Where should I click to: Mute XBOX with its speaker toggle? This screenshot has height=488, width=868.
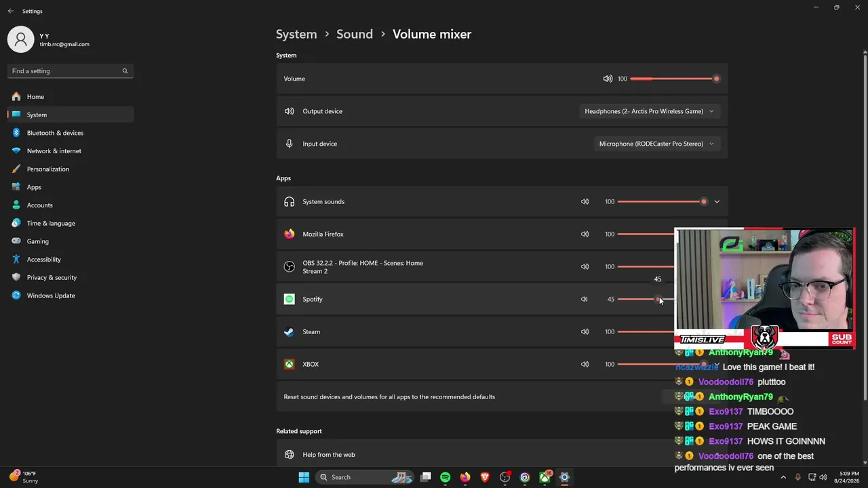[585, 364]
